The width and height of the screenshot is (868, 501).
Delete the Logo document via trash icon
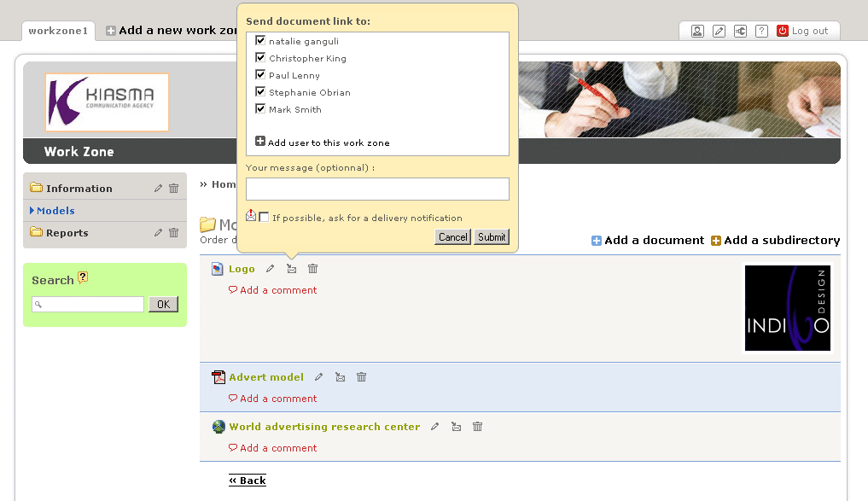(312, 269)
